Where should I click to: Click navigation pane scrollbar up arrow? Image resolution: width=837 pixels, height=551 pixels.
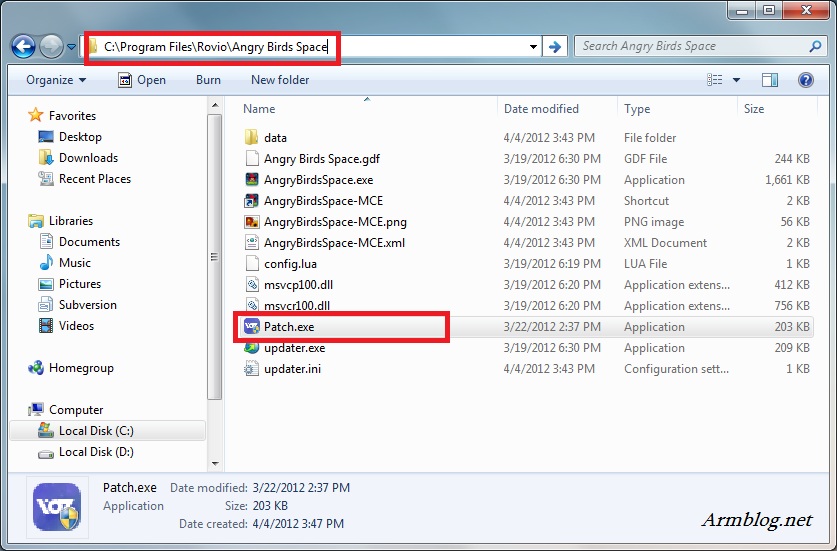215,105
